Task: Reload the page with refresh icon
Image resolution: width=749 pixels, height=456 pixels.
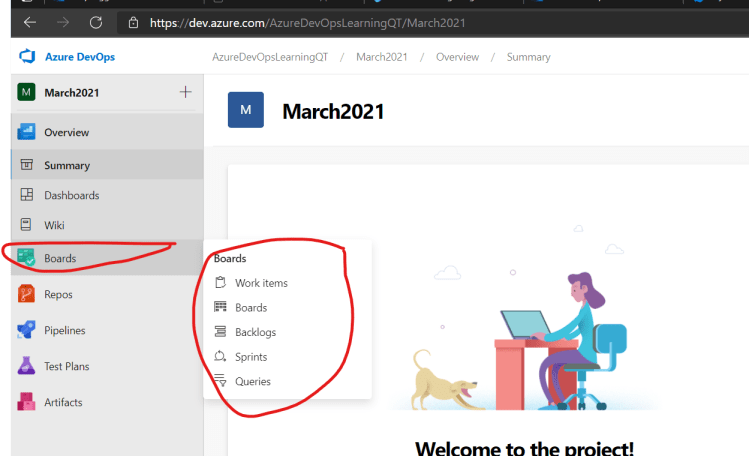Action: click(96, 22)
